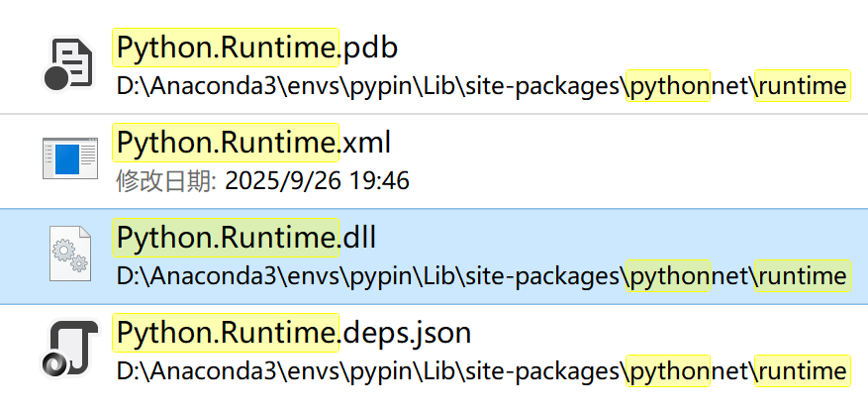This screenshot has height=411, width=868.
Task: Click the .xml extension text in second result
Action: point(365,143)
